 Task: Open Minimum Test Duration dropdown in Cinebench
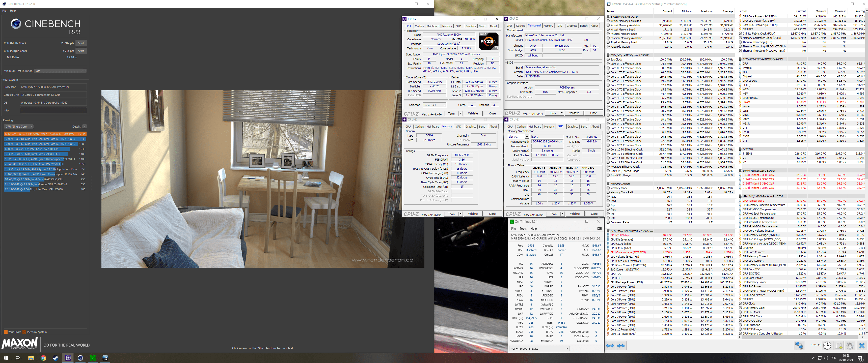click(61, 71)
